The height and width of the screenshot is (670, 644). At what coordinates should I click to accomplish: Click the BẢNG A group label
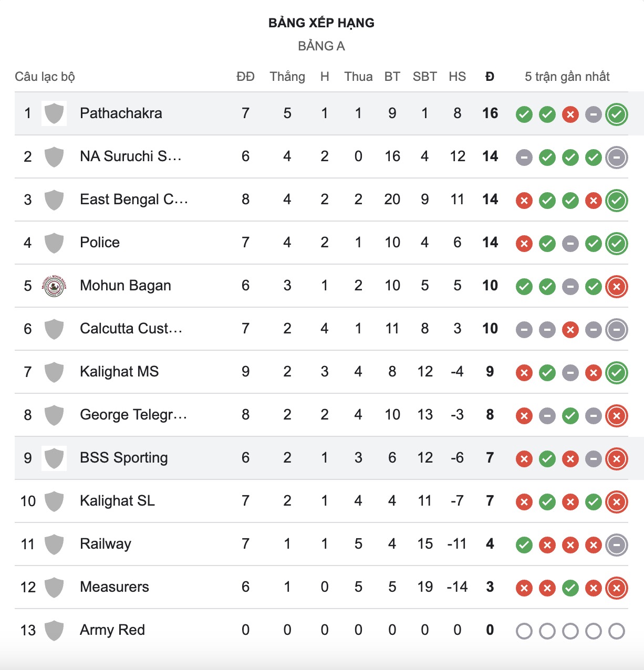tap(321, 46)
